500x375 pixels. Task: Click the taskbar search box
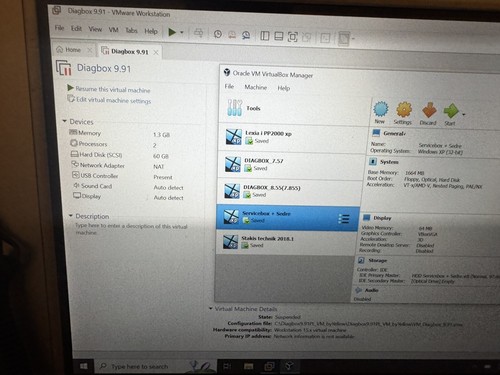(x=155, y=367)
